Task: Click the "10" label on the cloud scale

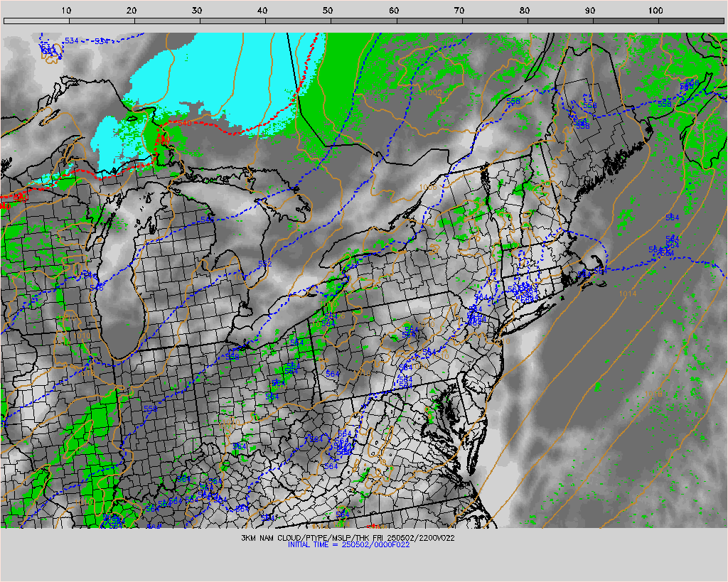Action: 66,10
